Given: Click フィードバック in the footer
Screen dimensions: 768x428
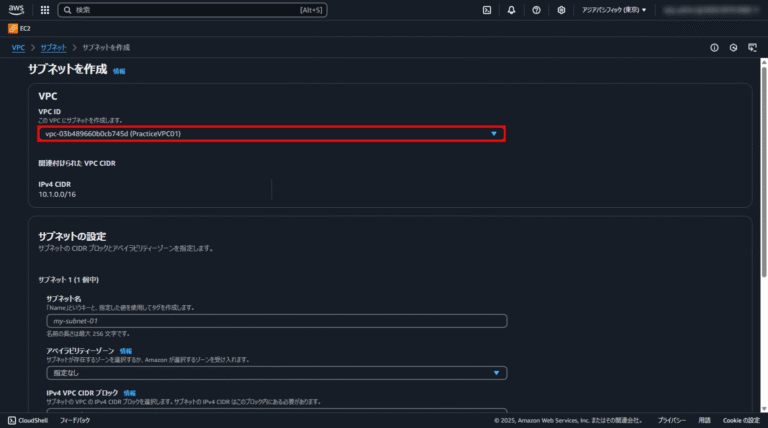Looking at the screenshot, I should click(75, 421).
